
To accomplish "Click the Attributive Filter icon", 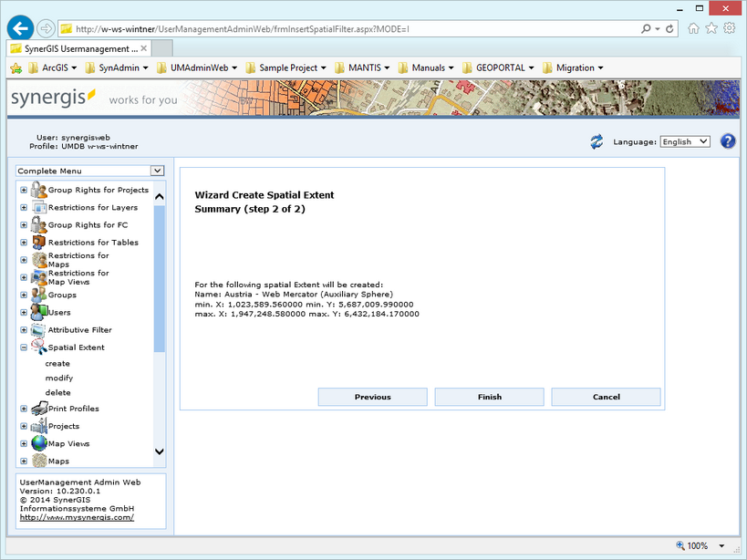I will (37, 329).
